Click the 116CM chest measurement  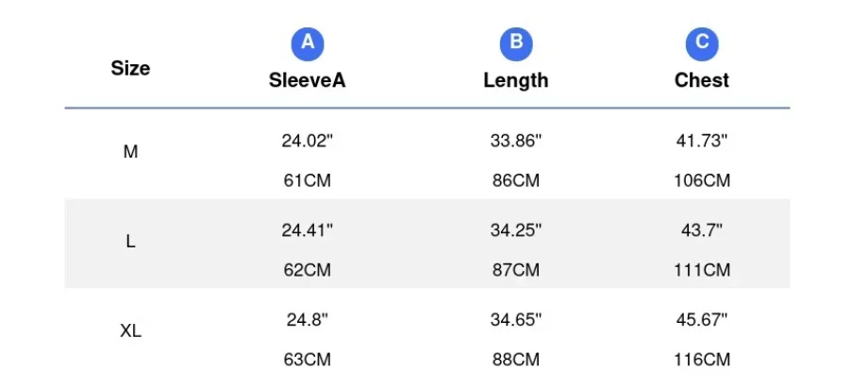point(702,360)
